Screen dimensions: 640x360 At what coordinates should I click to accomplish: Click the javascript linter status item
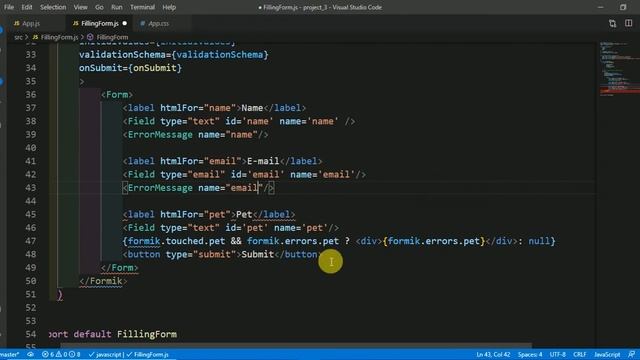[105, 355]
